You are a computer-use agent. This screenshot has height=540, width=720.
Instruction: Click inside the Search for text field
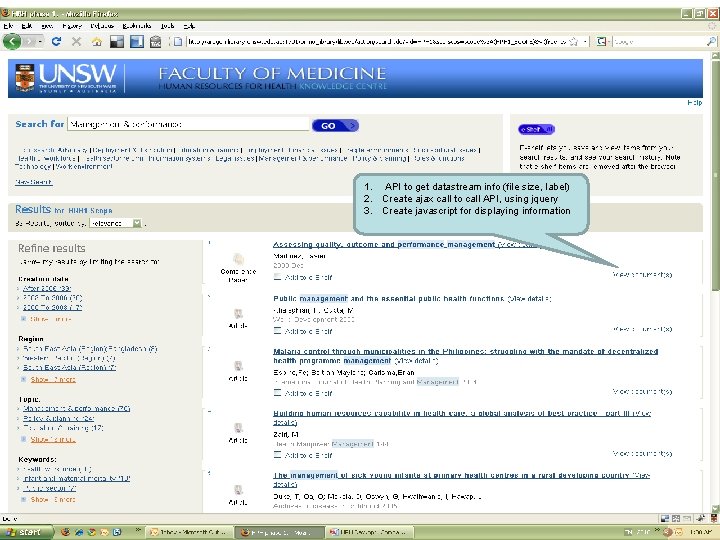[188, 124]
